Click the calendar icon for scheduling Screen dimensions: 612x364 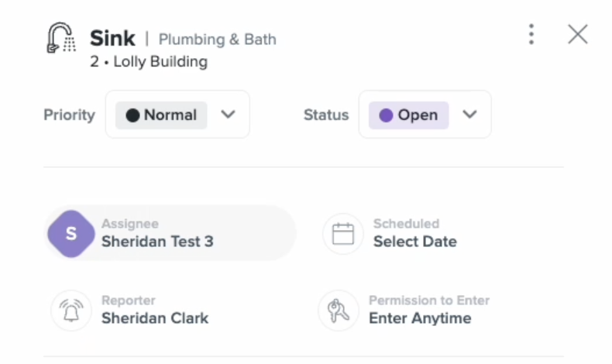coord(343,234)
